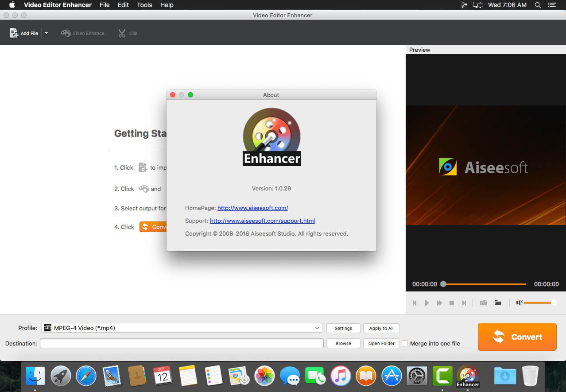
Task: Open Camtasia from the Dock
Action: 442,376
